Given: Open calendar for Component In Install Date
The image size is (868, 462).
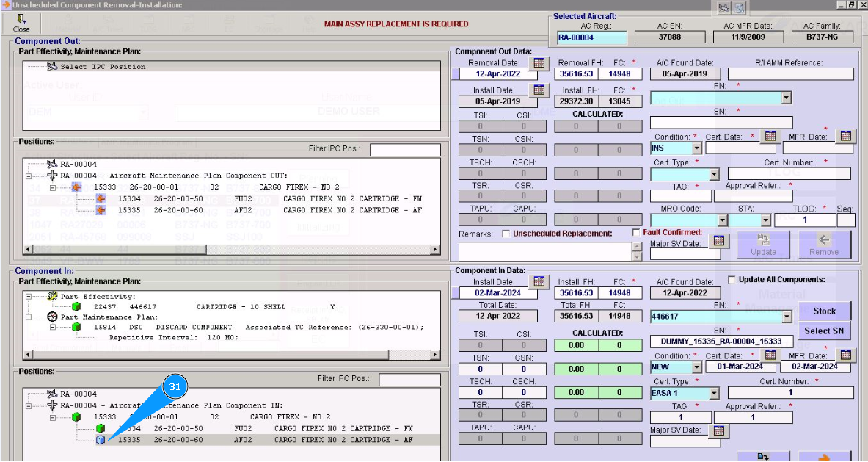Looking at the screenshot, I should (539, 282).
